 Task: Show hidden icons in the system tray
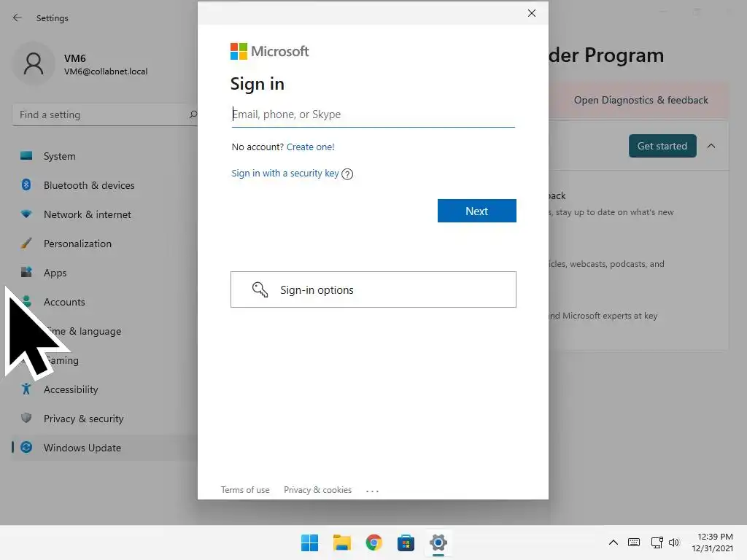point(614,542)
